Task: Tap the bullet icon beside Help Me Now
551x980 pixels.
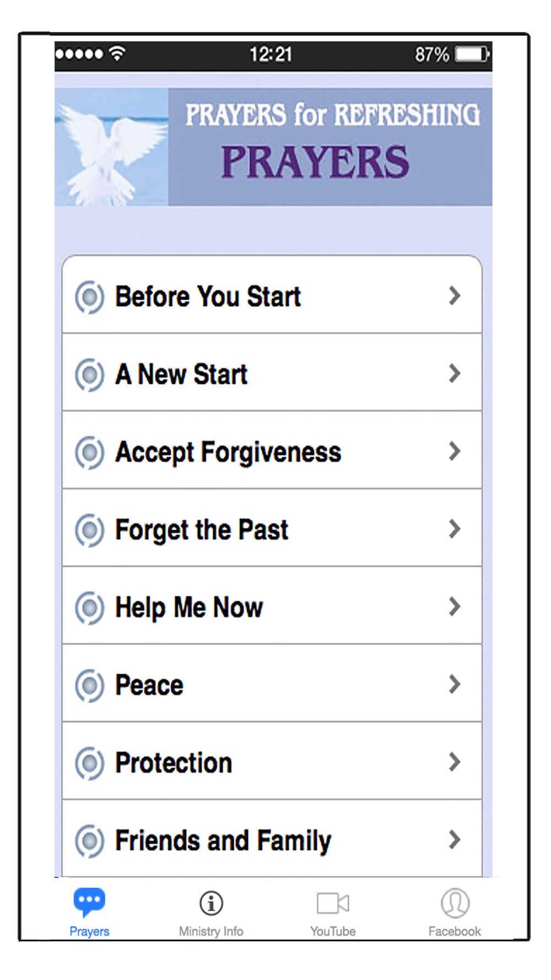Action: (x=89, y=608)
